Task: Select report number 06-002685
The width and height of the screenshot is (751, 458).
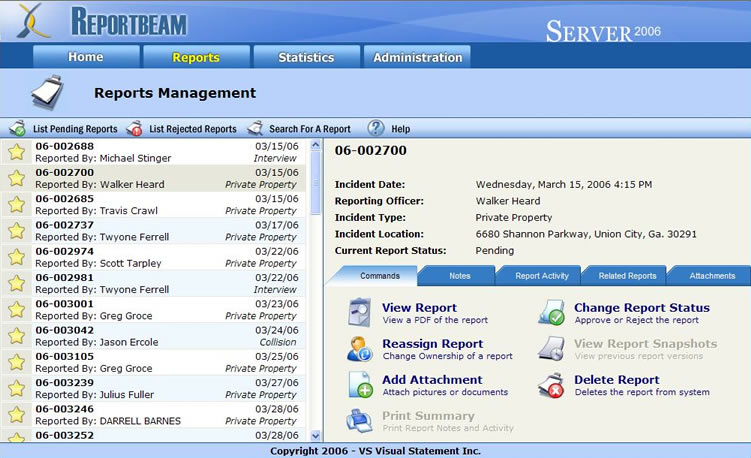Action: (x=65, y=198)
